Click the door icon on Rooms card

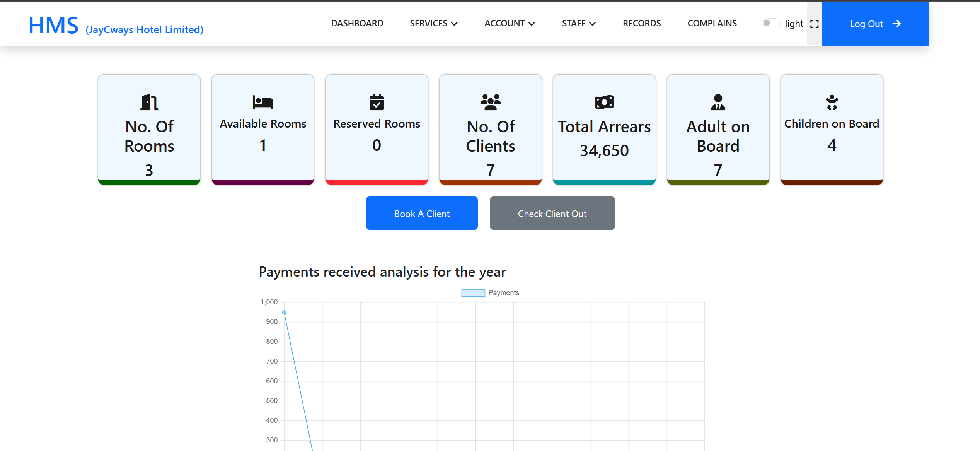(149, 102)
